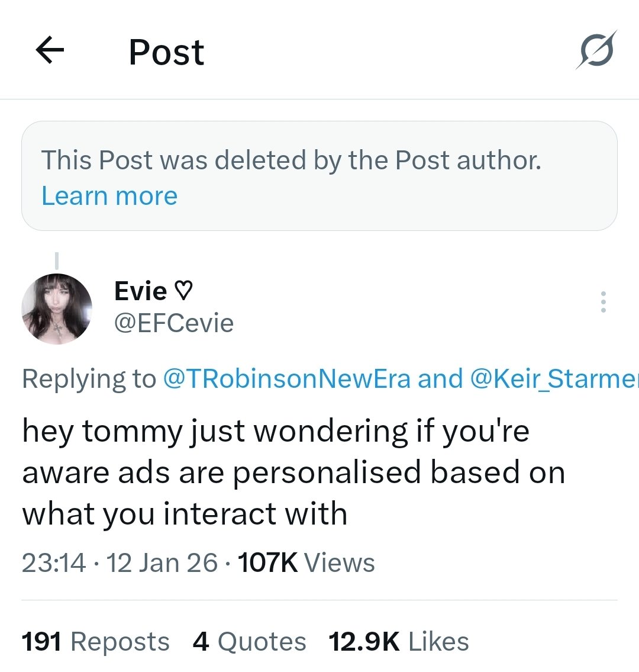This screenshot has height=672, width=639.
Task: Show the 4 Quotes list
Action: pyautogui.click(x=249, y=642)
